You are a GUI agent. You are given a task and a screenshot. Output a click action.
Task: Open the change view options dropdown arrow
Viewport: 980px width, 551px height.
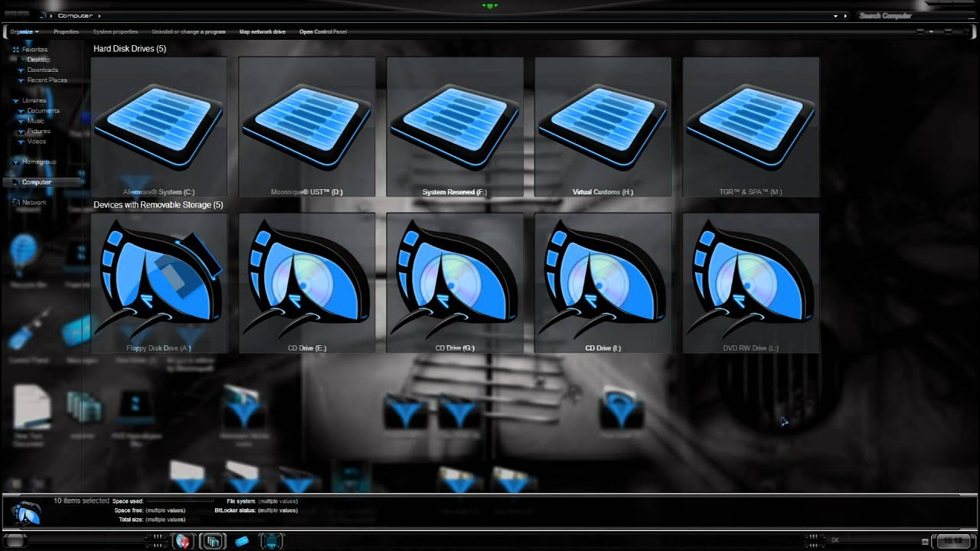click(931, 32)
